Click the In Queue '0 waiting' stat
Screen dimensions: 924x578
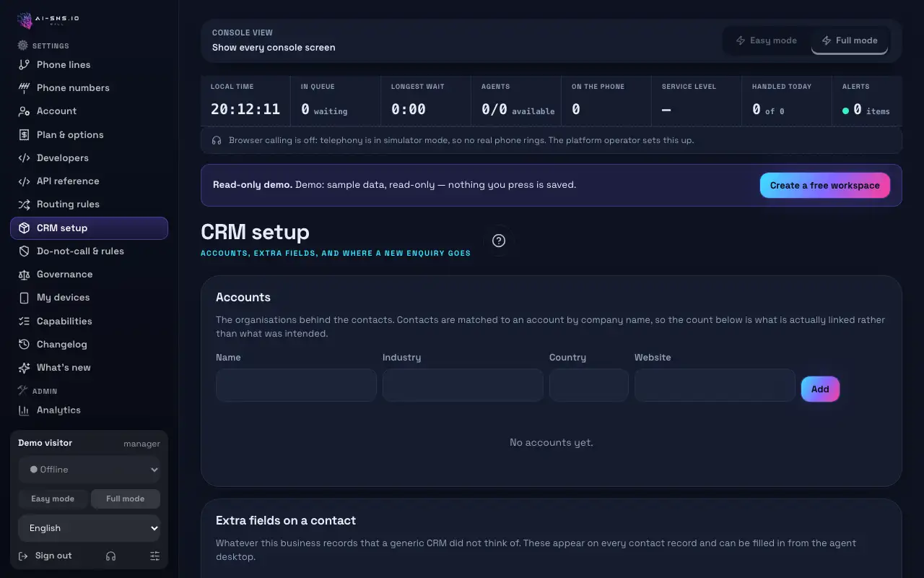324,110
